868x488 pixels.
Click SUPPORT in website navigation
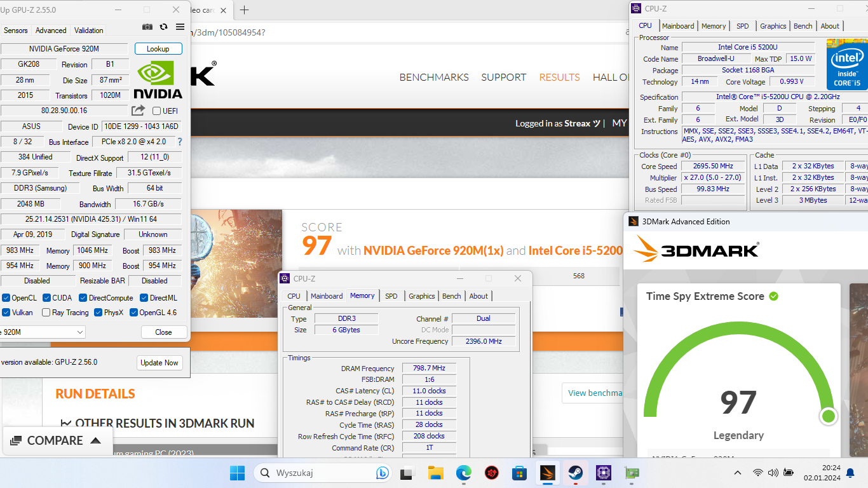(504, 77)
